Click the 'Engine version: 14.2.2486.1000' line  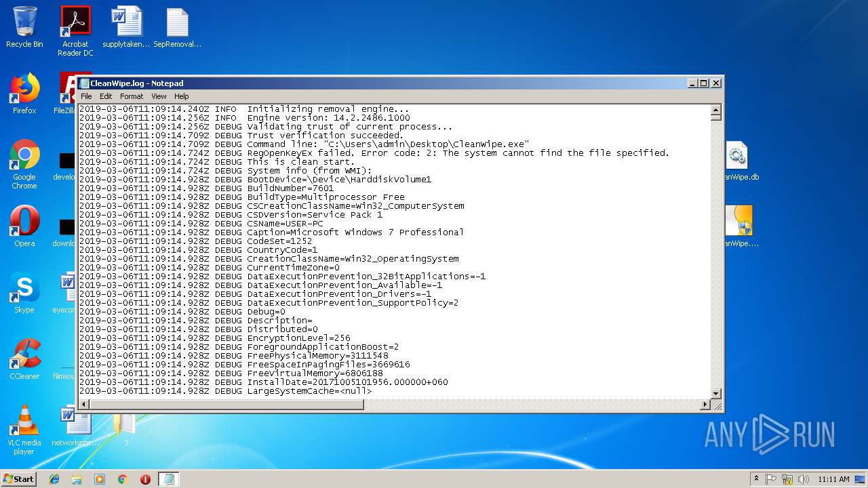244,118
